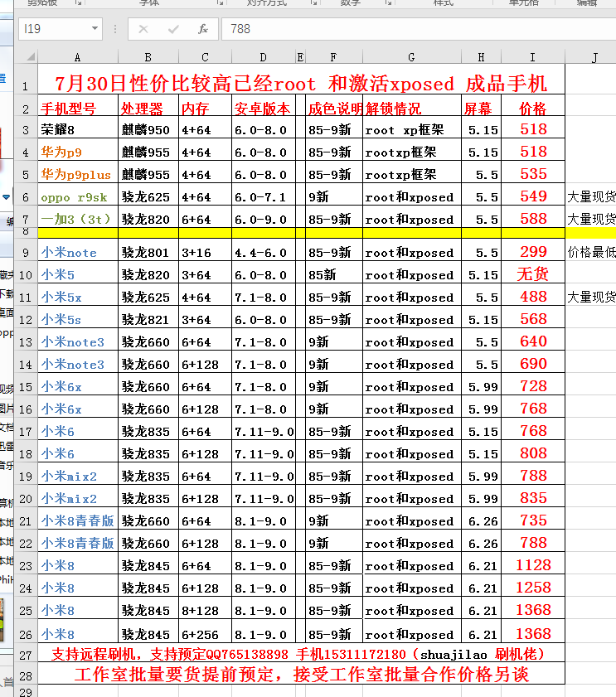Open the Name Box dropdown arrow
This screenshot has height=697, width=616.
coord(95,29)
